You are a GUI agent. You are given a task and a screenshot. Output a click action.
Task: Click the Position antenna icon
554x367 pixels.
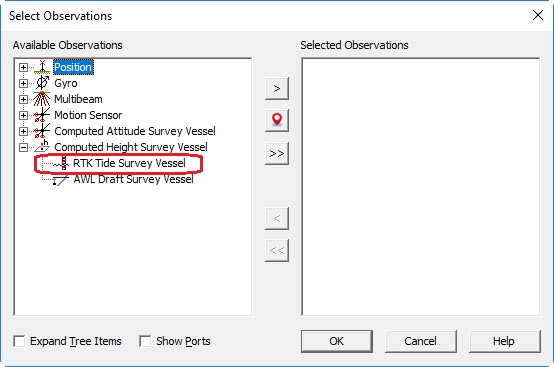[x=42, y=67]
